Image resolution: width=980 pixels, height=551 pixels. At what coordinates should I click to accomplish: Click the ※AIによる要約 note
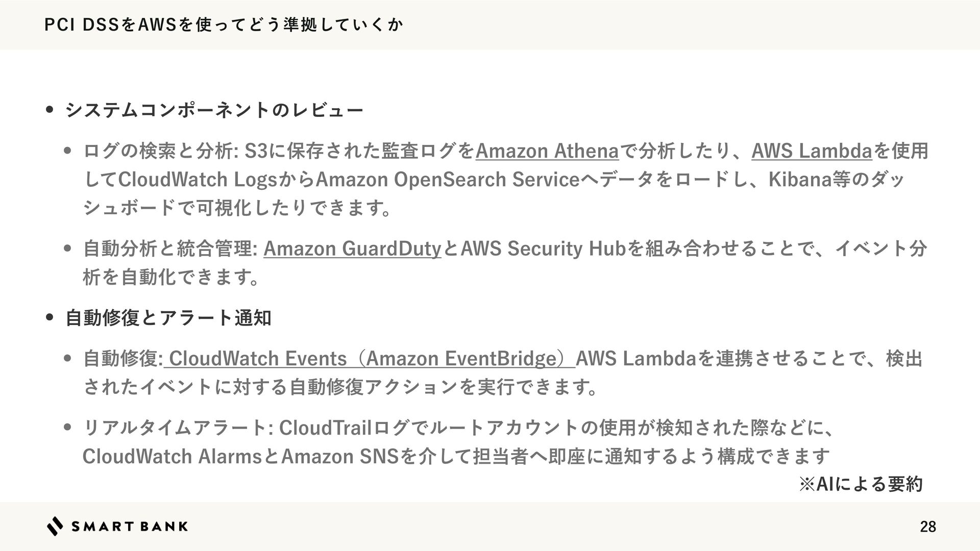tap(861, 484)
